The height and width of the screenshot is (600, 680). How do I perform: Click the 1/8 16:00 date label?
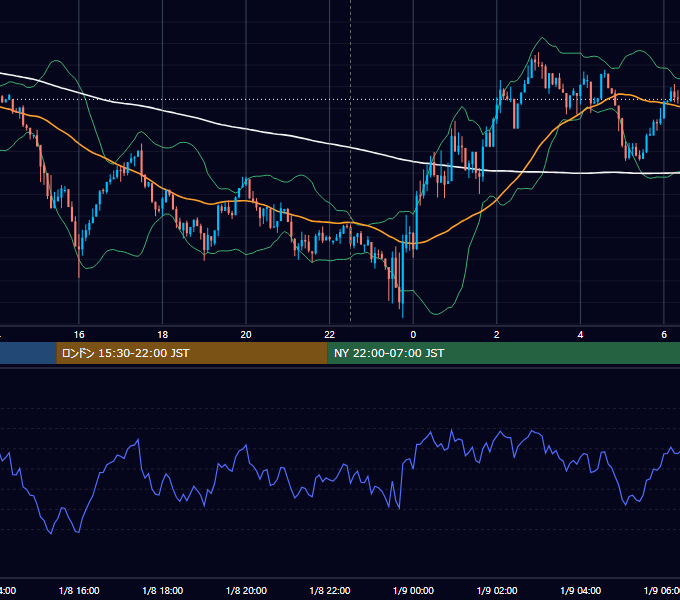point(79,590)
